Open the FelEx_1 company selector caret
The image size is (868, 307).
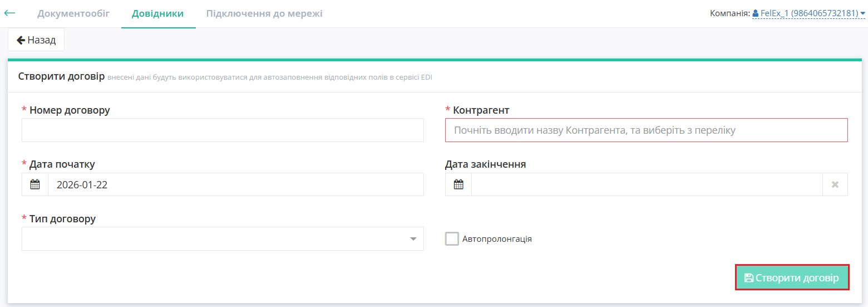[x=863, y=13]
